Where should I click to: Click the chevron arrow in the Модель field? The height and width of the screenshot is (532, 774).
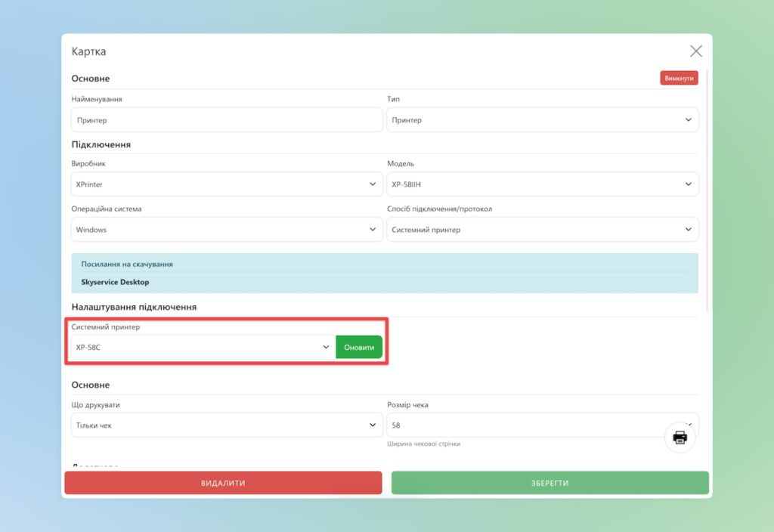(x=688, y=184)
